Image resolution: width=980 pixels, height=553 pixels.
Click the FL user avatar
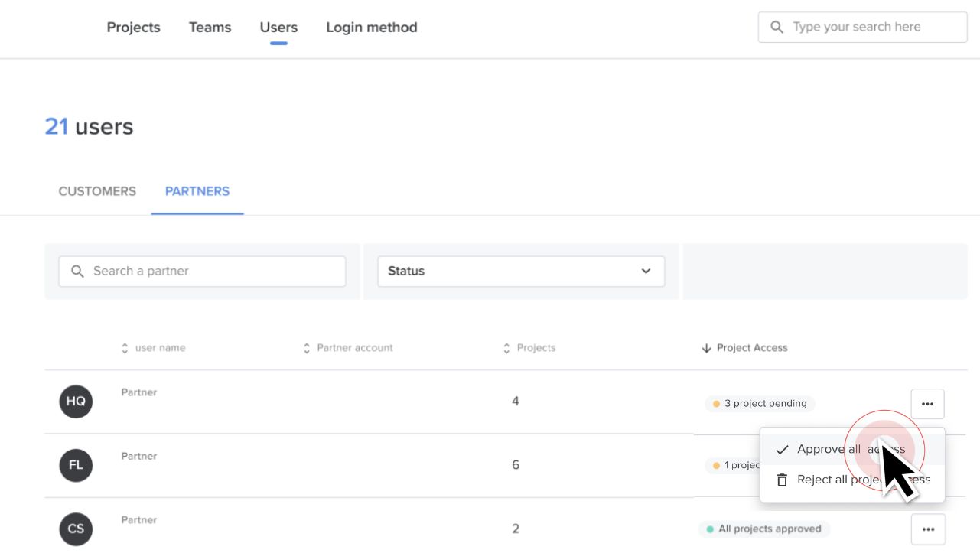coord(76,465)
